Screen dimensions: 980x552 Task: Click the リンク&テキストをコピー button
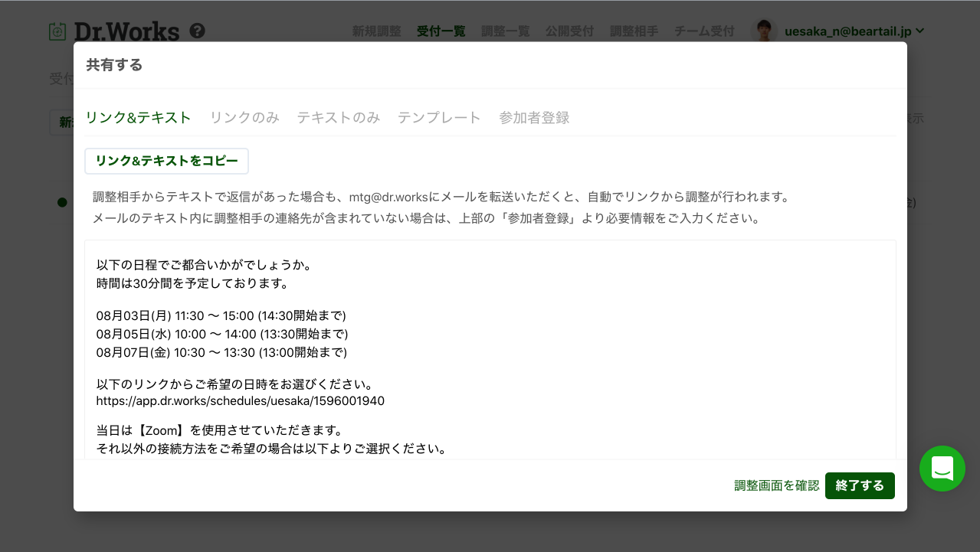[x=166, y=161]
